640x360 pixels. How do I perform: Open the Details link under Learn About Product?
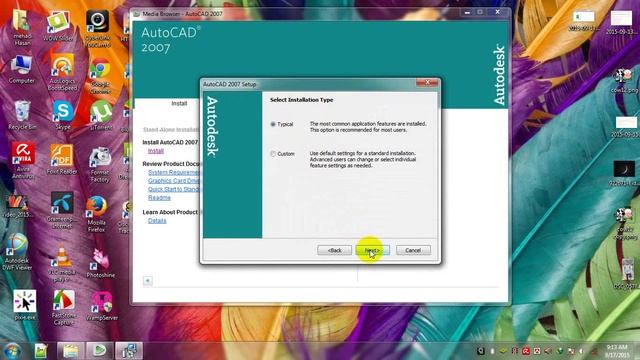coord(157,220)
